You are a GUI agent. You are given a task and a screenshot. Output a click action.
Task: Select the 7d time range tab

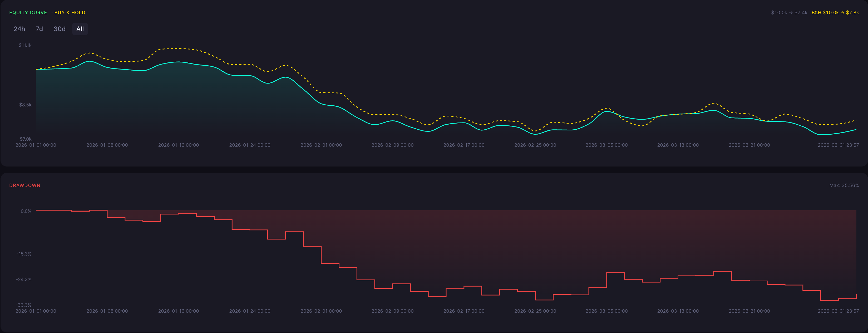pos(39,29)
